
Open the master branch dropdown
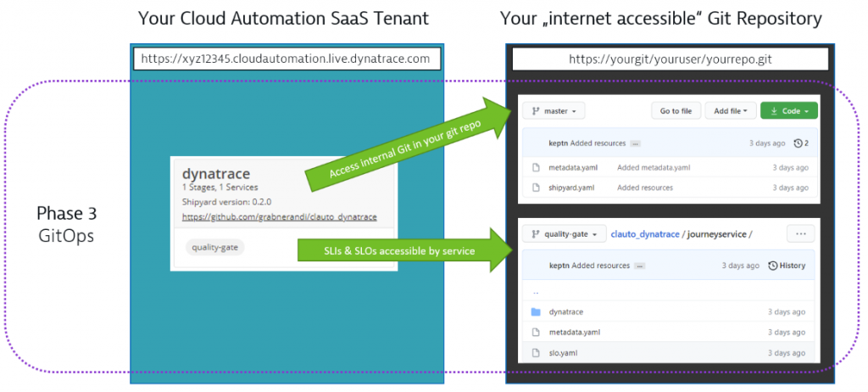pyautogui.click(x=553, y=111)
